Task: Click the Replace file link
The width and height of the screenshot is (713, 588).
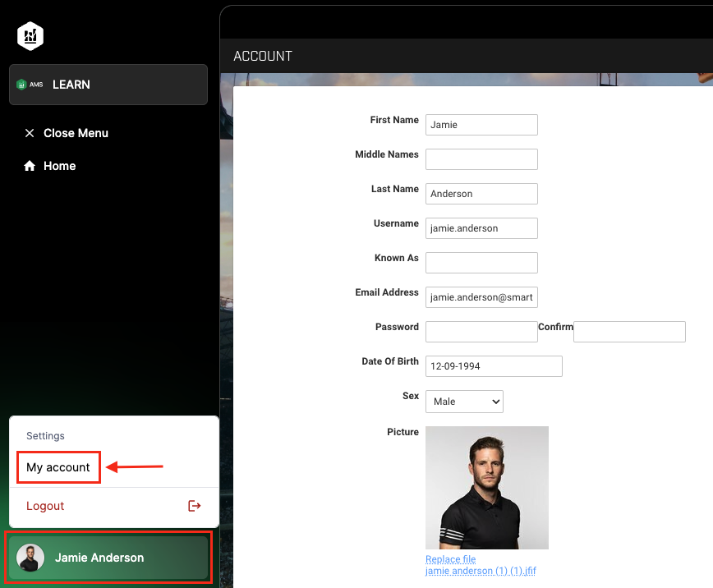Action: (450, 559)
